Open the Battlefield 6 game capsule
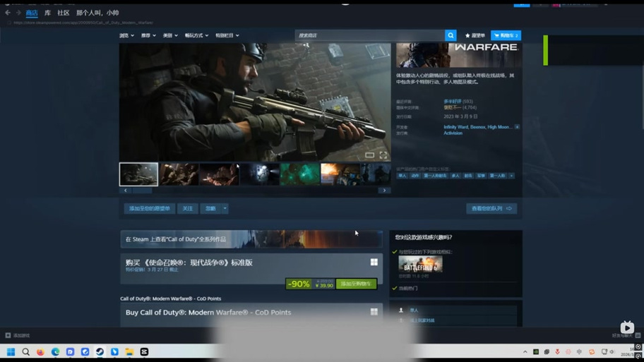 click(x=420, y=265)
